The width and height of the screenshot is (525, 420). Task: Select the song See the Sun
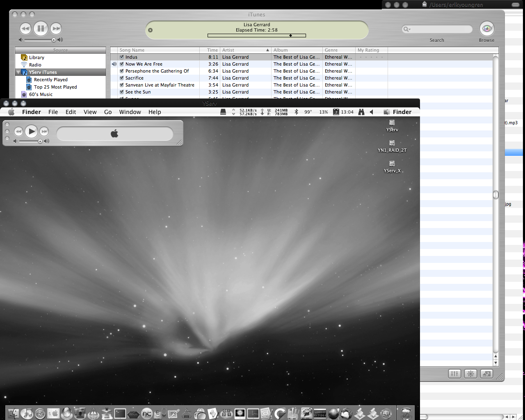[138, 92]
